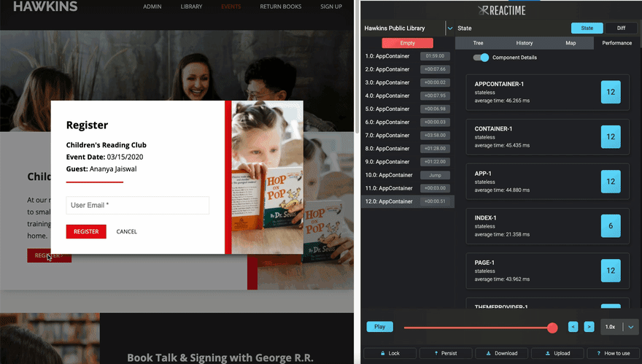
Task: Open the LIBRARY nav link
Action: (191, 7)
